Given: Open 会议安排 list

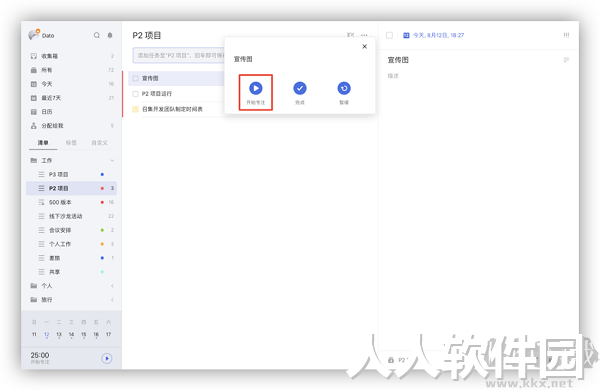Looking at the screenshot, I should coord(72,230).
